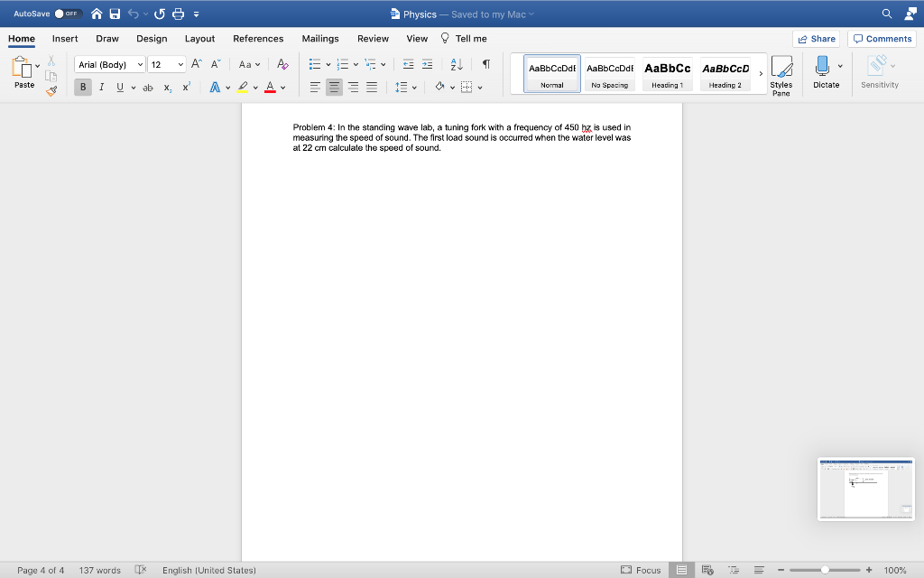Toggle center text alignment
The image size is (924, 578).
(334, 88)
